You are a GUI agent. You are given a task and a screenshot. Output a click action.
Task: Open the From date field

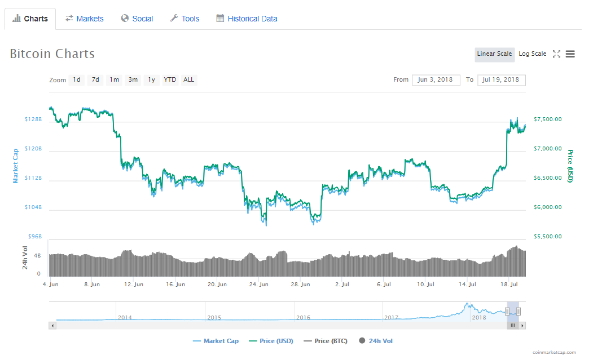click(x=436, y=79)
